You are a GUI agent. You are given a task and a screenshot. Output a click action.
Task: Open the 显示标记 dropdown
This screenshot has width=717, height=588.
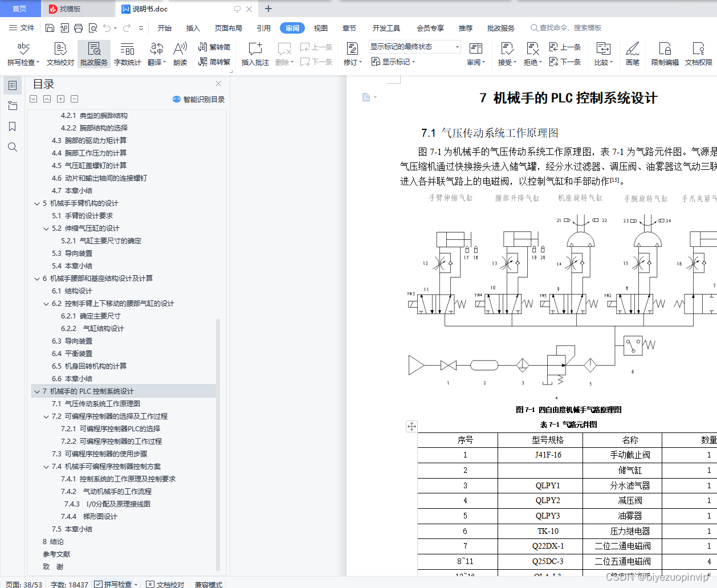point(393,62)
